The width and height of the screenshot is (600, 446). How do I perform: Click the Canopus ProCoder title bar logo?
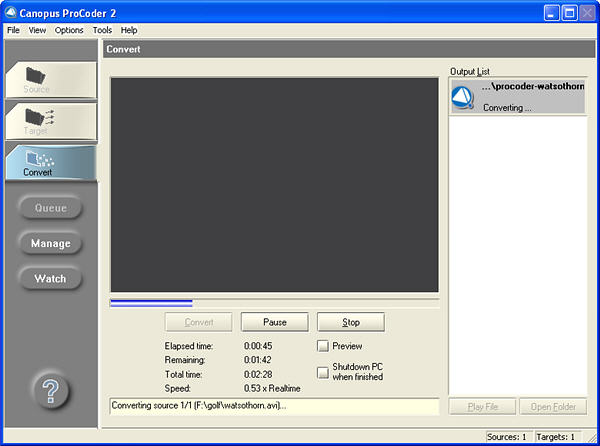click(x=11, y=13)
